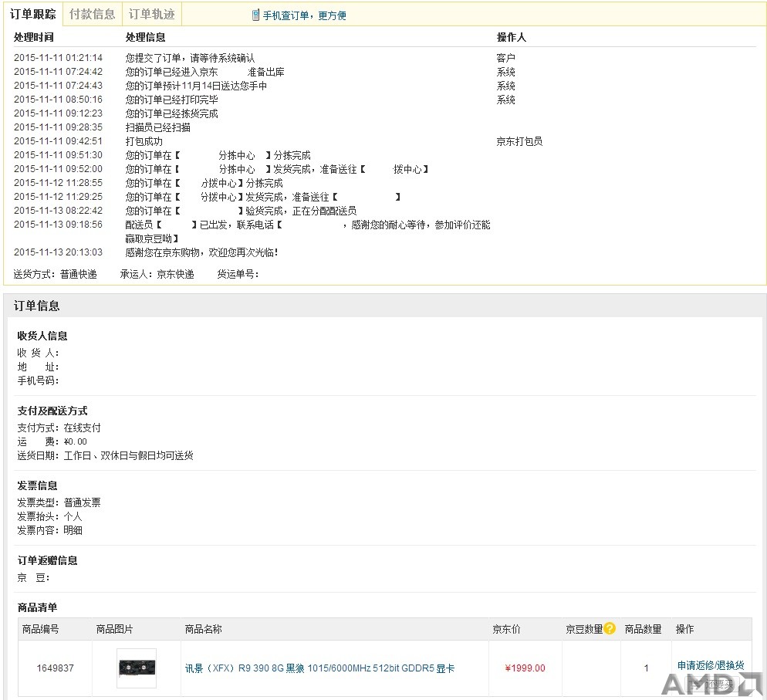Click the 送货方式：普通快递 text
This screenshot has height=700, width=767.
56,275
